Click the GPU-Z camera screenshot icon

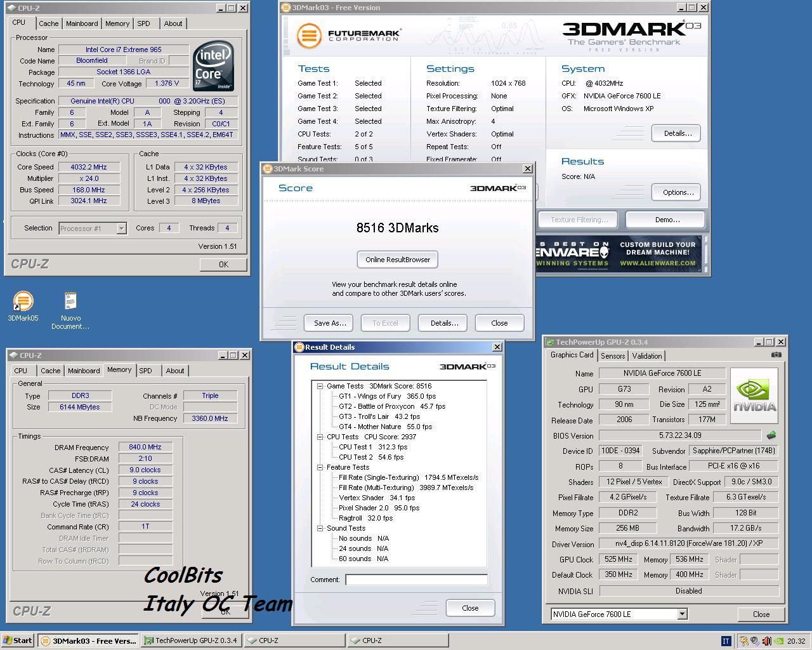[776, 355]
